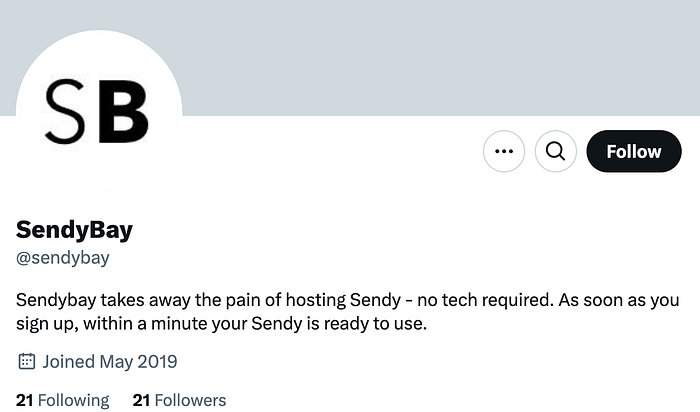The image size is (700, 412).
Task: Click the gray header banner image
Action: coord(438,58)
